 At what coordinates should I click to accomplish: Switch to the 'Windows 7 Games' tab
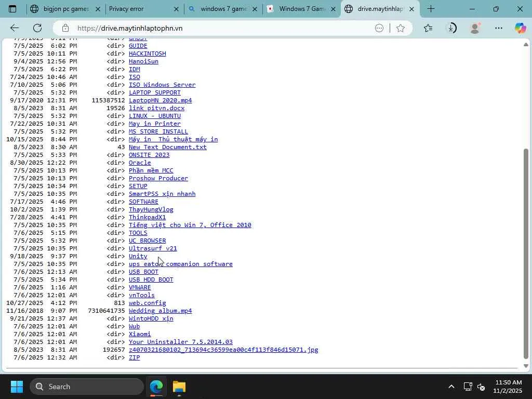[x=302, y=9]
